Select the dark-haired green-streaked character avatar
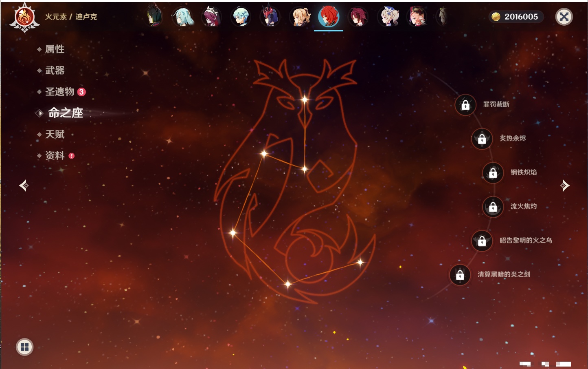 [154, 17]
